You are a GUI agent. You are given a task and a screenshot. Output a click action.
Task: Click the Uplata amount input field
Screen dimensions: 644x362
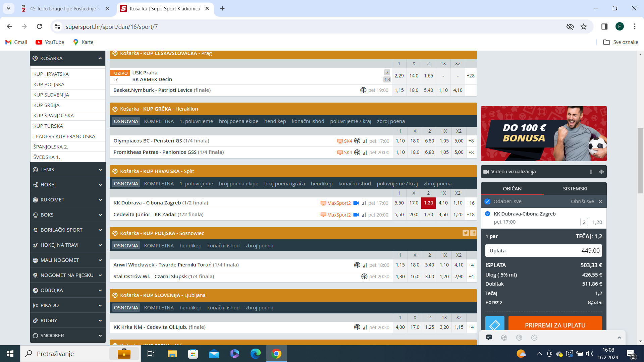click(x=543, y=251)
